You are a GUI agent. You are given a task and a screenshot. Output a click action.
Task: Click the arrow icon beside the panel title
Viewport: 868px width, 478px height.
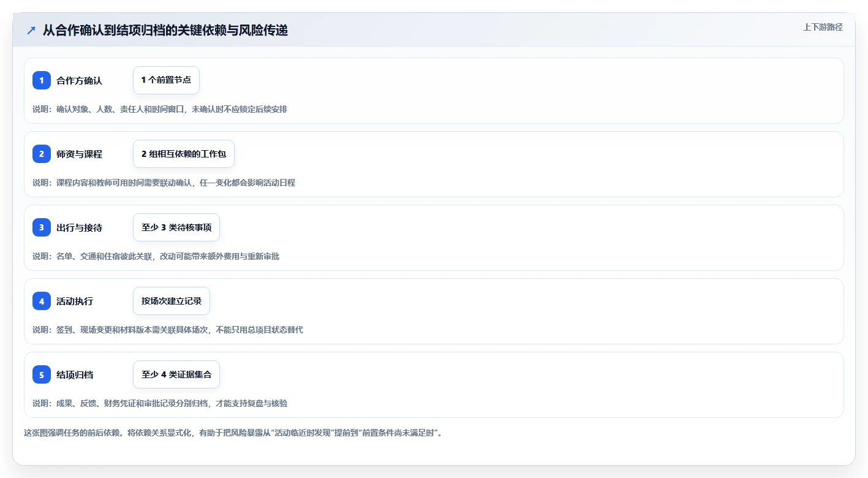[x=31, y=30]
